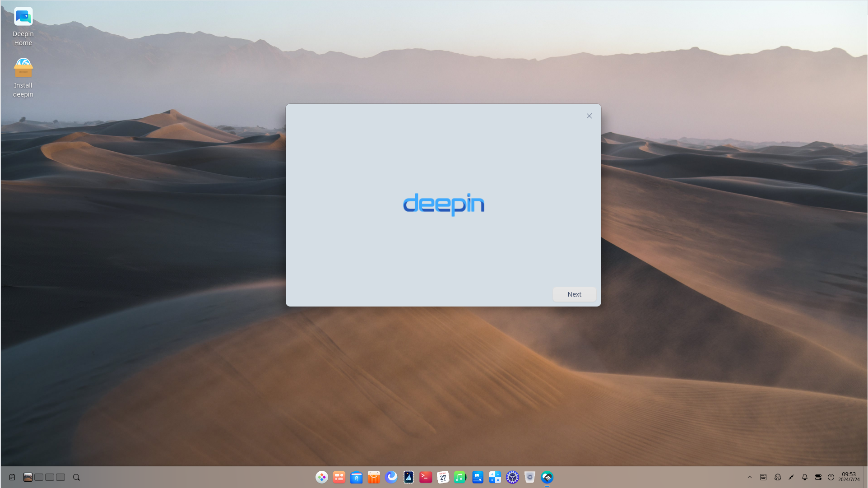Open the File Manager

[356, 477]
